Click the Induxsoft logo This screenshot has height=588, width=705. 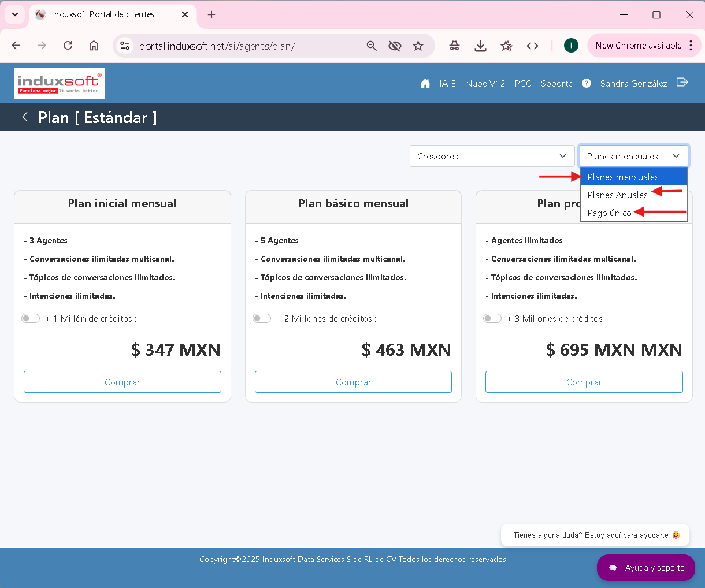60,83
